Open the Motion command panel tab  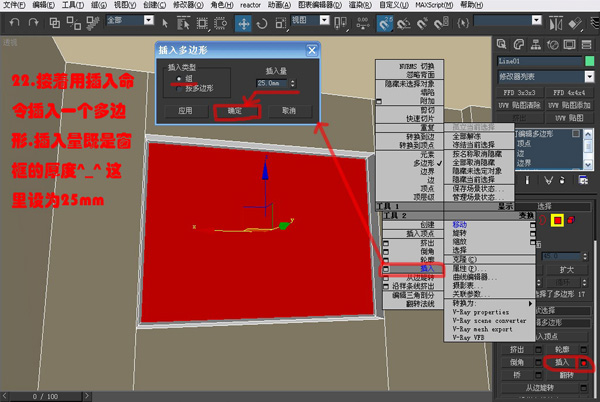[553, 45]
